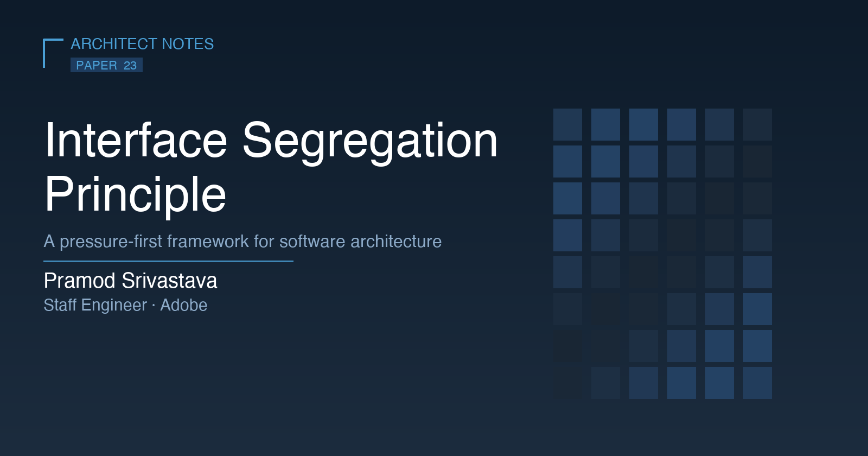Viewport: 868px width, 456px height.
Task: Click the ARCHITECT NOTES series label
Action: pos(142,44)
